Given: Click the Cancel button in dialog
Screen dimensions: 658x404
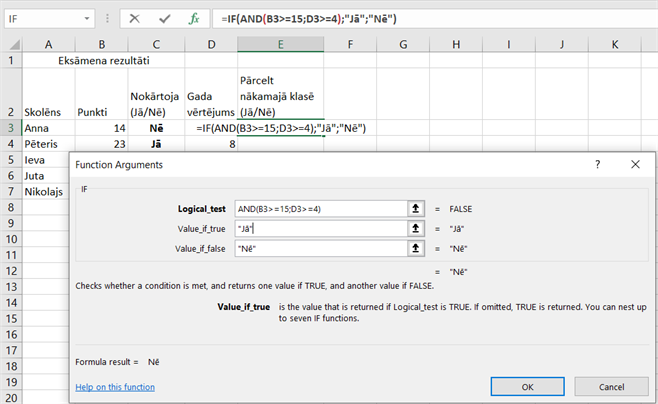Looking at the screenshot, I should click(x=610, y=386).
